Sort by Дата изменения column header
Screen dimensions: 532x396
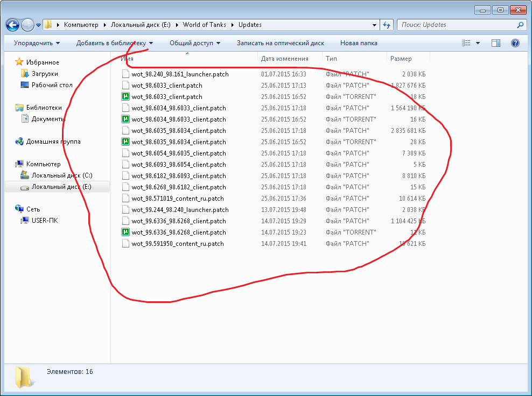coord(284,59)
